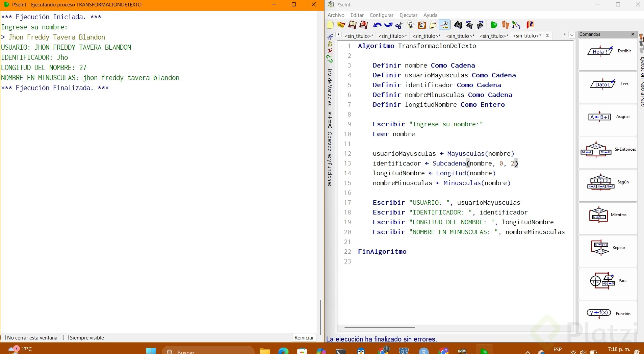The width and height of the screenshot is (644, 354).
Task: Insert an Asignar command from Comandos panel
Action: click(608, 120)
